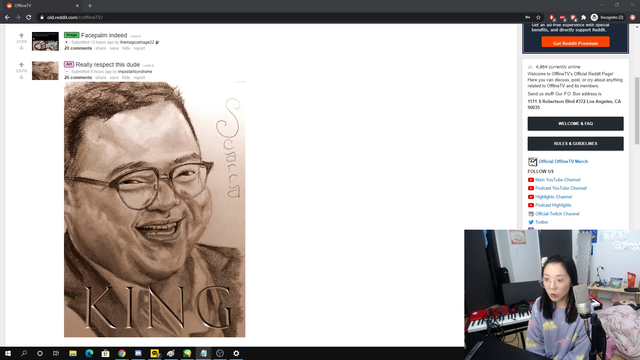640x360 pixels.
Task: Open Cortana from the taskbar
Action: point(40,353)
